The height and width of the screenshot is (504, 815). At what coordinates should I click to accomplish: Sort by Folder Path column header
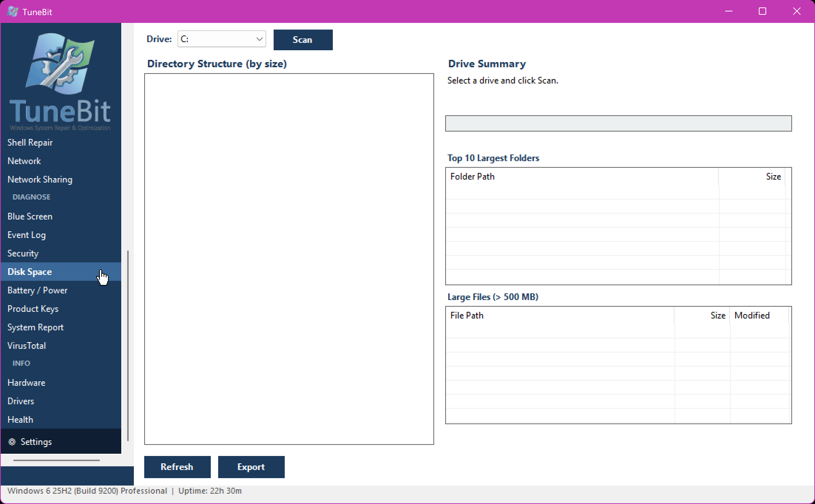(x=582, y=177)
